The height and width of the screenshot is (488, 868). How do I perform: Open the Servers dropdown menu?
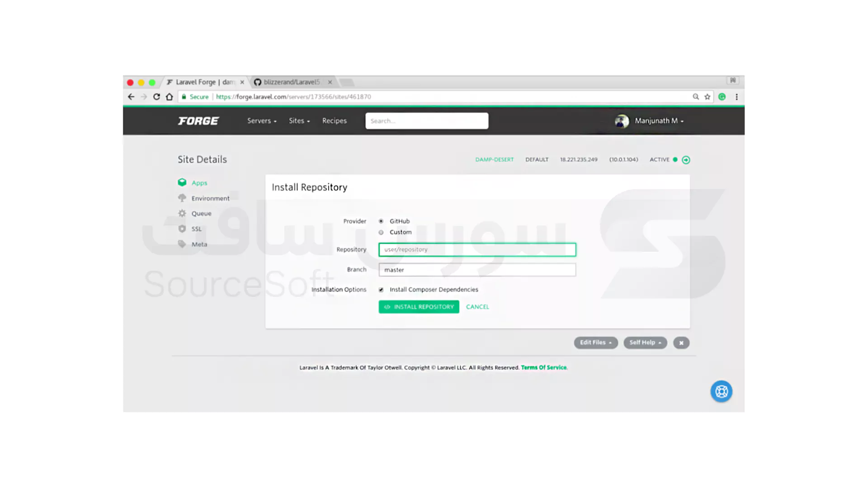[x=261, y=121]
